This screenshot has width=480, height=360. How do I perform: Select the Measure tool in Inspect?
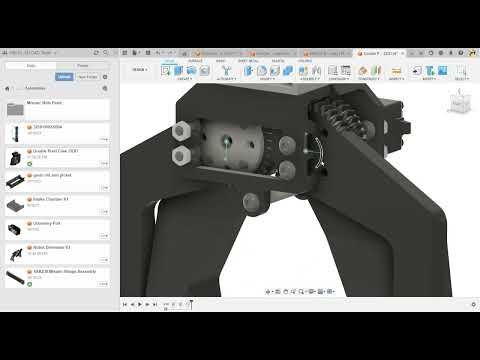coord(396,70)
